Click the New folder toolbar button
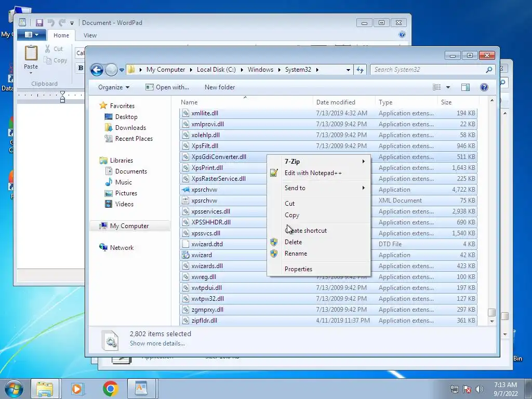The height and width of the screenshot is (399, 532). [x=220, y=87]
